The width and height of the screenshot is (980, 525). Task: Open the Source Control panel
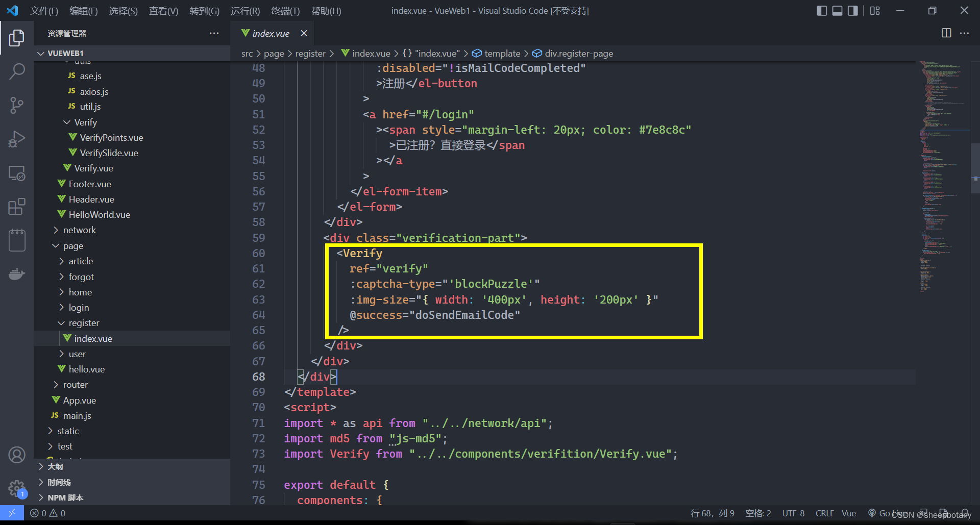17,105
